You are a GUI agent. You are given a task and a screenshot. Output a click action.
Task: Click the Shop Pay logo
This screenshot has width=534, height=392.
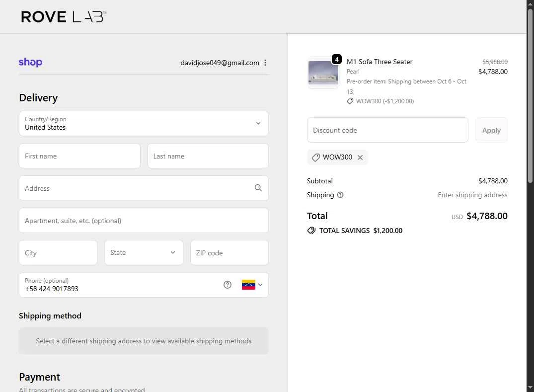coord(30,62)
